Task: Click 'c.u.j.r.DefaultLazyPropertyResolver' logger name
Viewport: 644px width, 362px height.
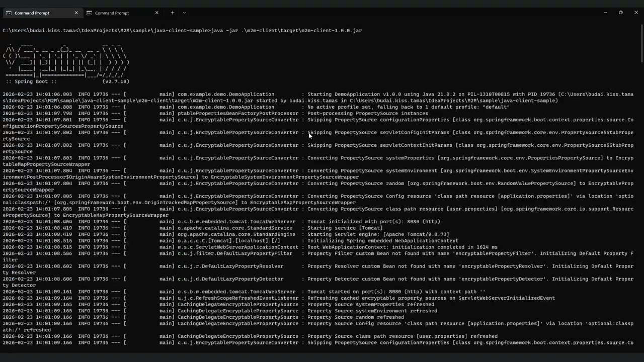Action: click(x=230, y=266)
